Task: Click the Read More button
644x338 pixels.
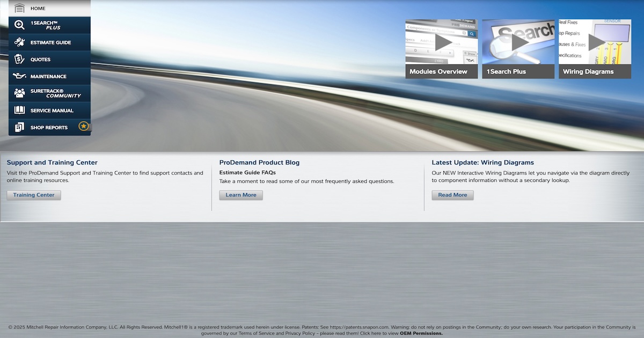Action: coord(452,195)
